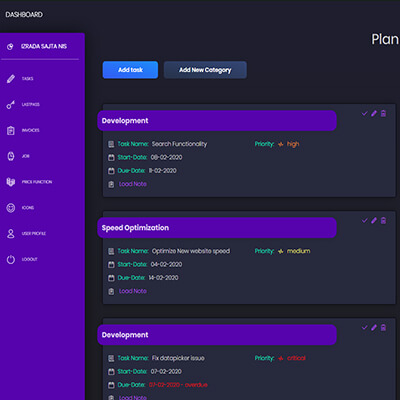Click the due date 14-02-2020
Image resolution: width=400 pixels, height=400 pixels.
pyautogui.click(x=163, y=278)
